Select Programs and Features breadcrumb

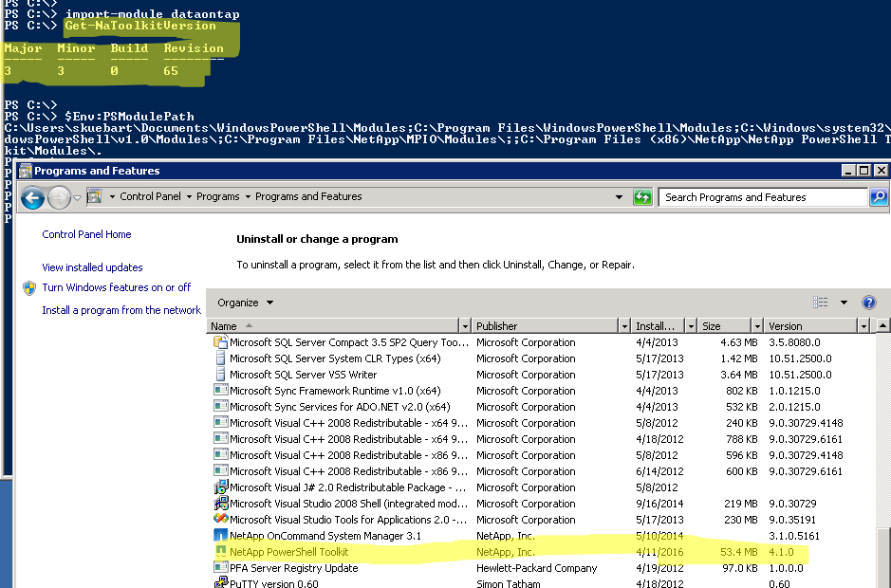pos(308,196)
